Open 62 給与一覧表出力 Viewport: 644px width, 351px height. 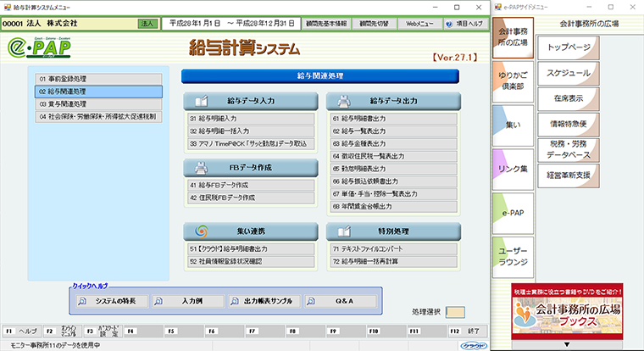[394, 131]
